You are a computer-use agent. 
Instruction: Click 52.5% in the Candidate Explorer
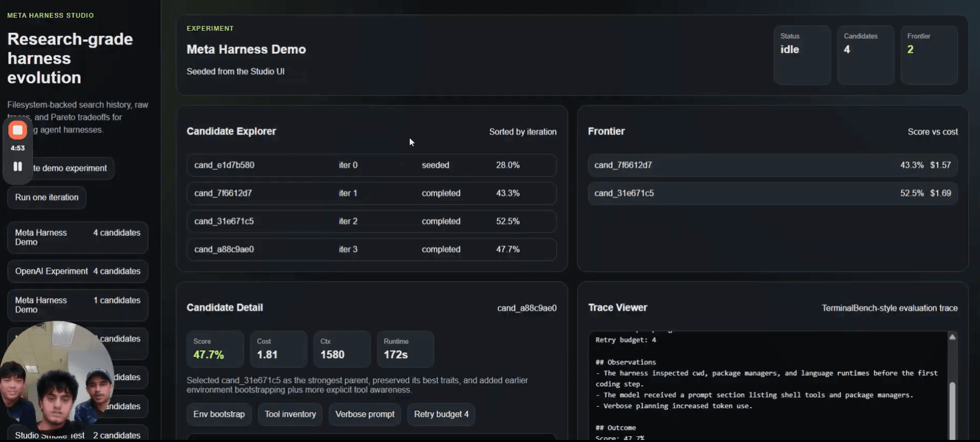(x=507, y=222)
